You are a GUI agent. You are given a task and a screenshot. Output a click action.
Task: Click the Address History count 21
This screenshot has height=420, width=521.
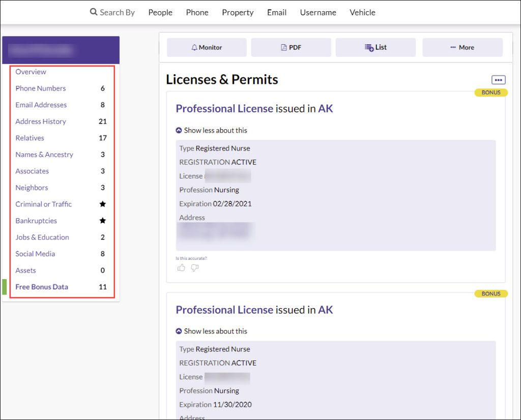point(103,122)
